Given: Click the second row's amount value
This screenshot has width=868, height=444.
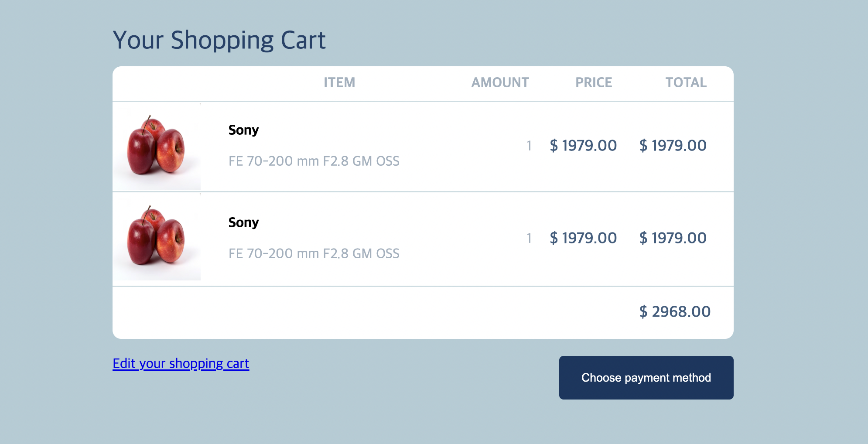Looking at the screenshot, I should (529, 238).
